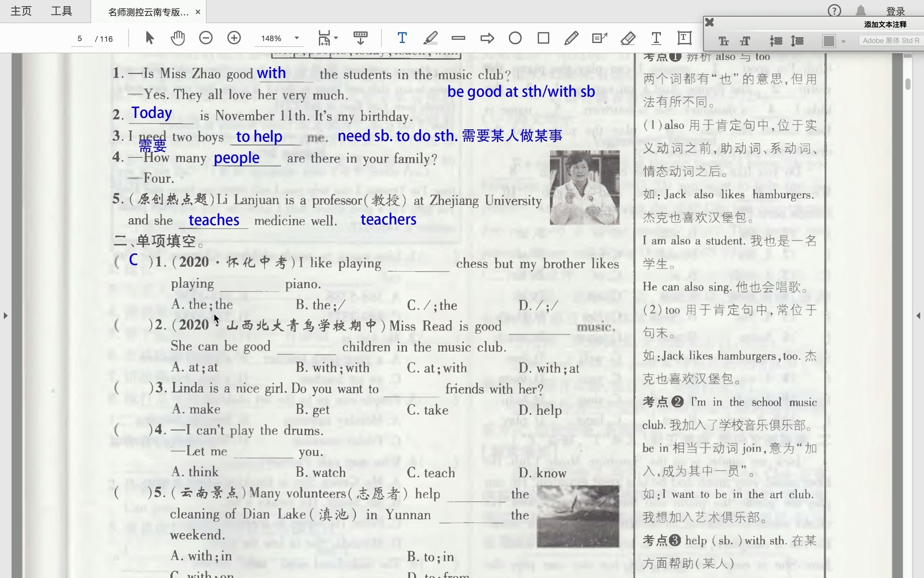The image size is (924, 578).
Task: Switch to the 名师测控云南专版 document tab
Action: (x=149, y=12)
